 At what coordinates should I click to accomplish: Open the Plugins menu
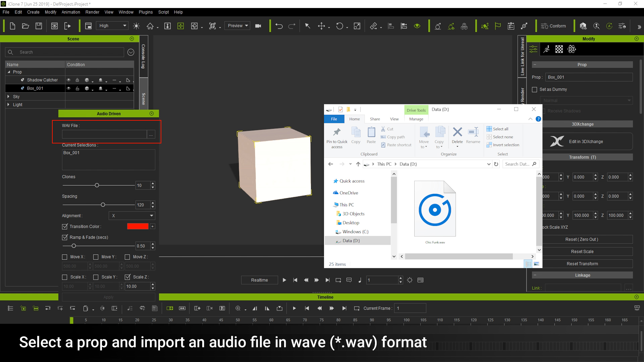point(146,12)
